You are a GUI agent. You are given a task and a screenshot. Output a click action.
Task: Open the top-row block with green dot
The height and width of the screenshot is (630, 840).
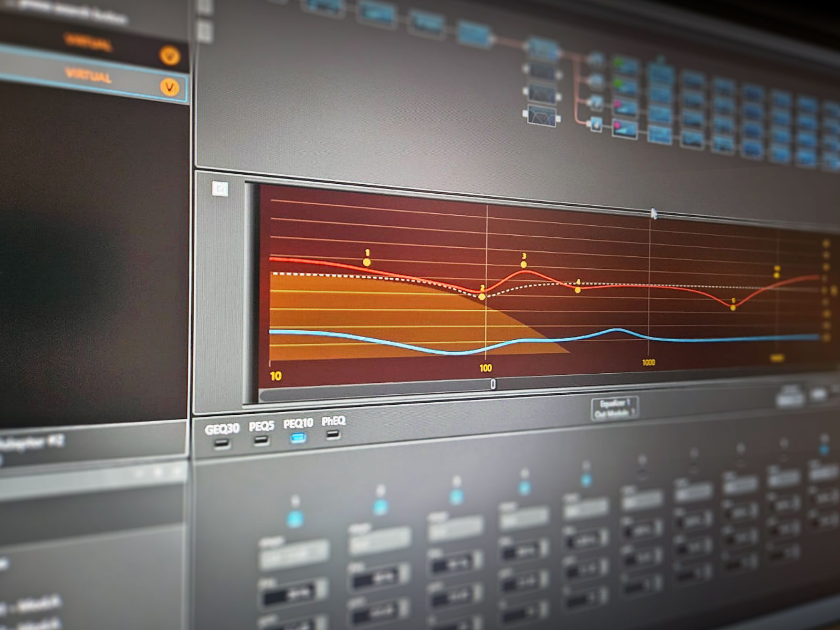click(x=625, y=66)
